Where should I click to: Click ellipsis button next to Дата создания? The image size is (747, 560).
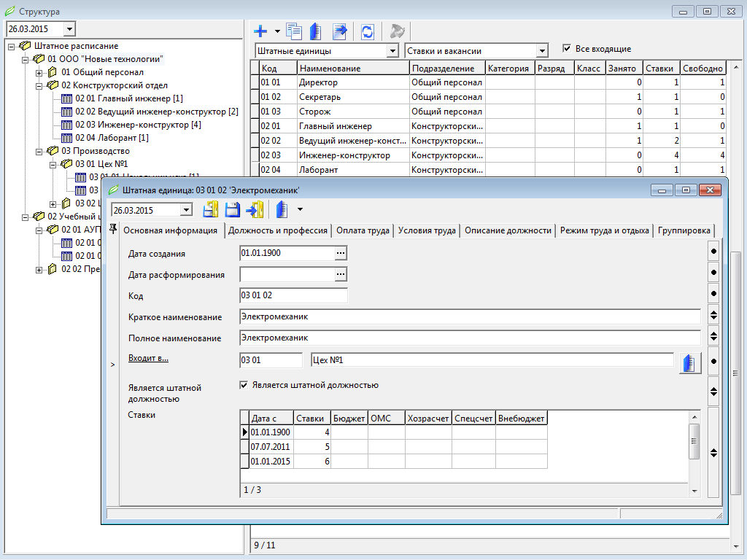[340, 253]
